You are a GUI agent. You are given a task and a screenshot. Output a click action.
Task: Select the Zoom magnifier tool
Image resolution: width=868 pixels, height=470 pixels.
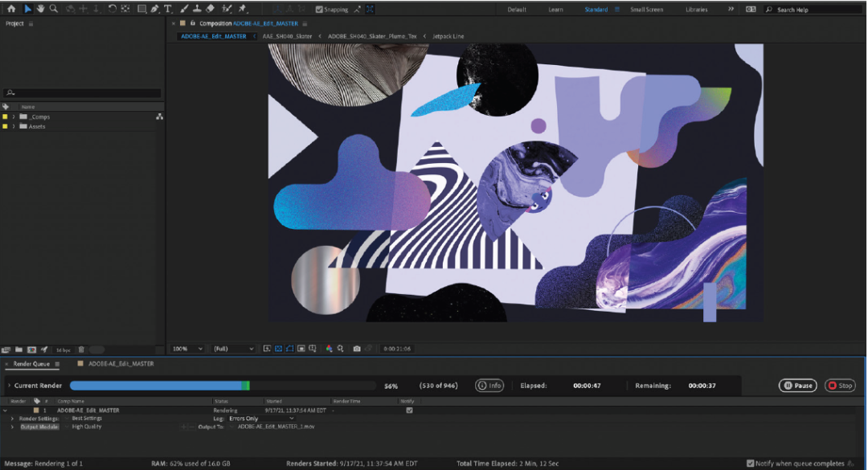(x=54, y=9)
